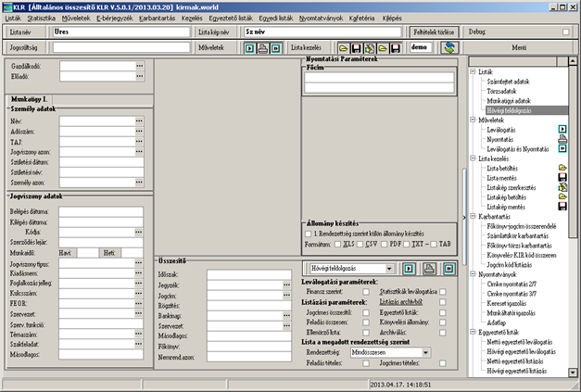Click the Listakép szerkesztés icon in top toolbar
Viewport: 581px width, 392px height.
pos(370,48)
